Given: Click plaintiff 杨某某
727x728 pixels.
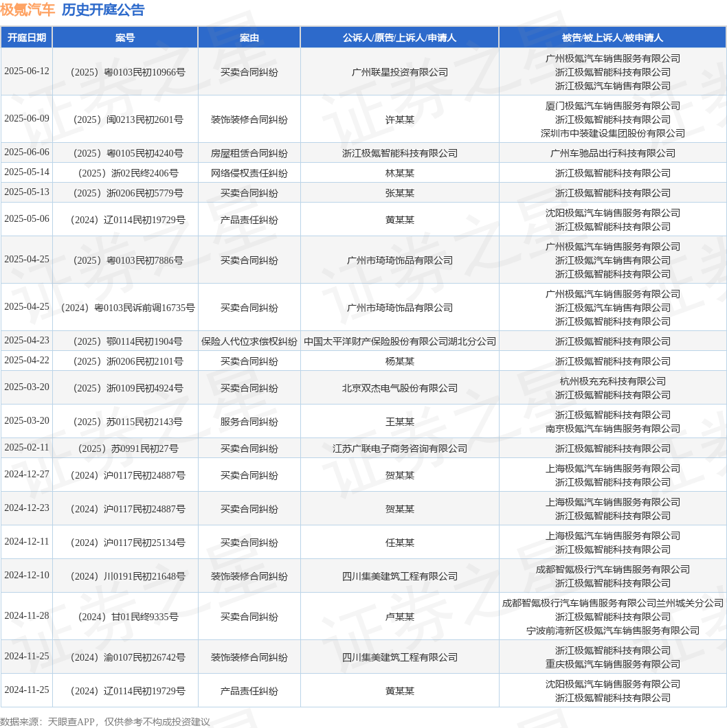Looking at the screenshot, I should point(399,361).
